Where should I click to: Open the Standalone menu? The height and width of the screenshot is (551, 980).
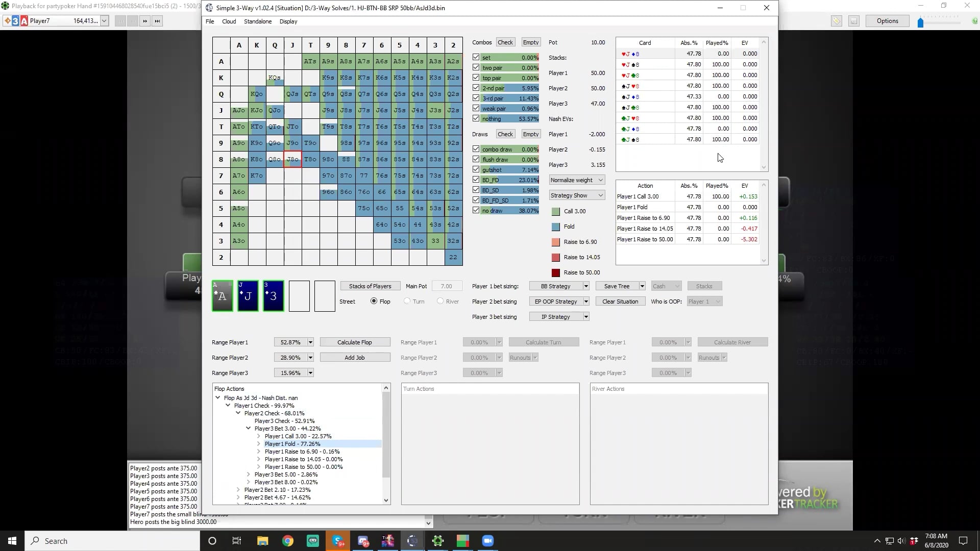pos(257,21)
